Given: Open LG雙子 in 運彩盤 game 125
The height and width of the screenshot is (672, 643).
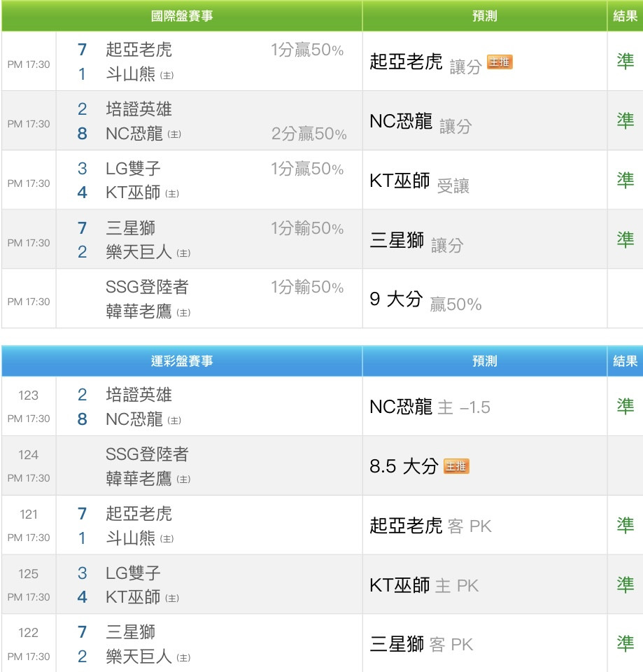Looking at the screenshot, I should tap(133, 573).
